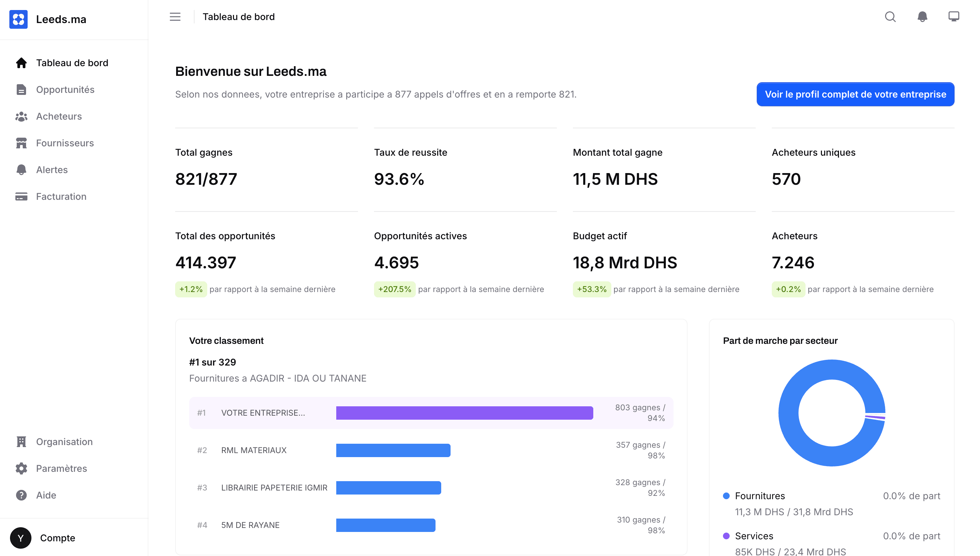Click the Leeds.ma logo icon
The height and width of the screenshot is (556, 980).
18,19
